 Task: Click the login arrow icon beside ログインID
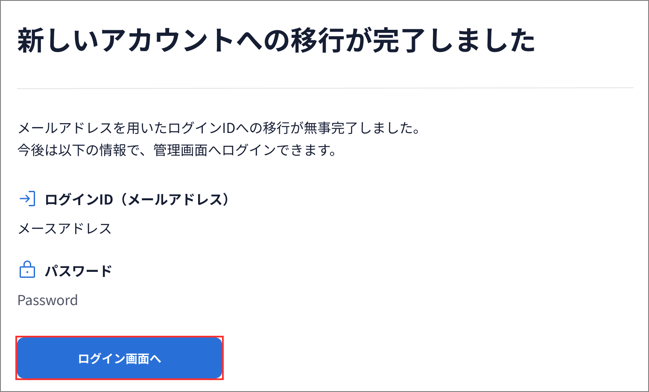[x=27, y=199]
